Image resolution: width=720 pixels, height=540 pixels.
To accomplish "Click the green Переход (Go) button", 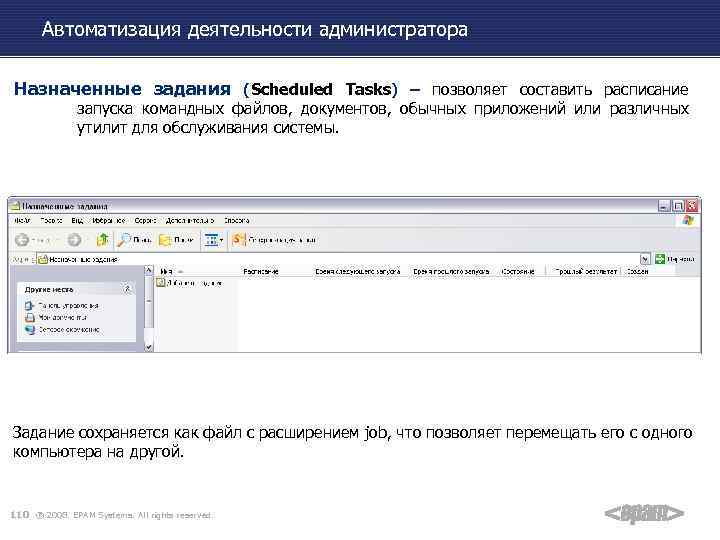I will pyautogui.click(x=675, y=259).
